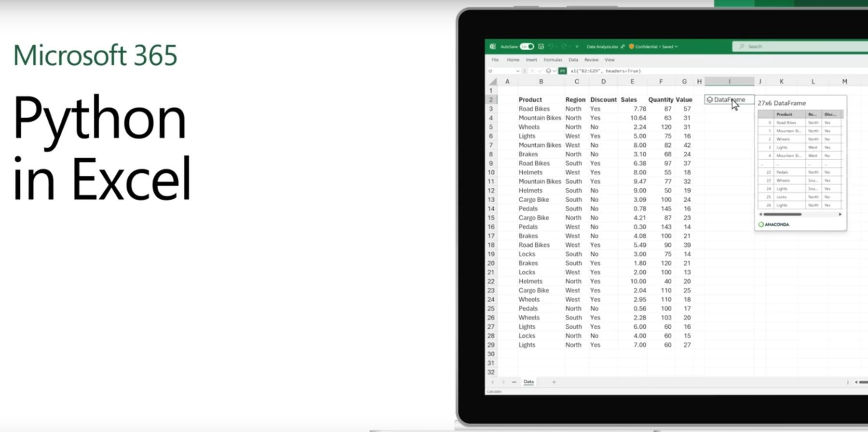The image size is (868, 432).
Task: Open the View ribbon tab
Action: [610, 60]
